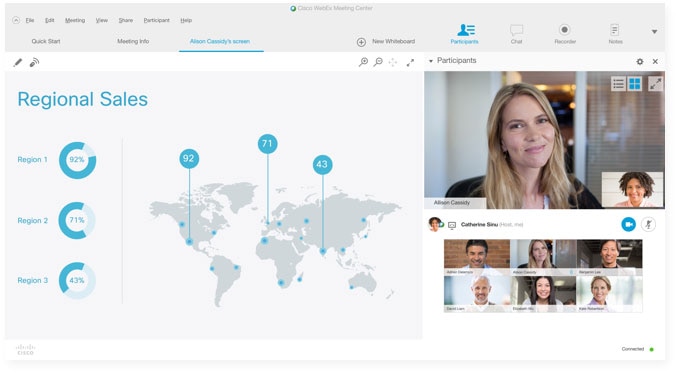Click the Catherine Sinu participant name

[x=479, y=225]
